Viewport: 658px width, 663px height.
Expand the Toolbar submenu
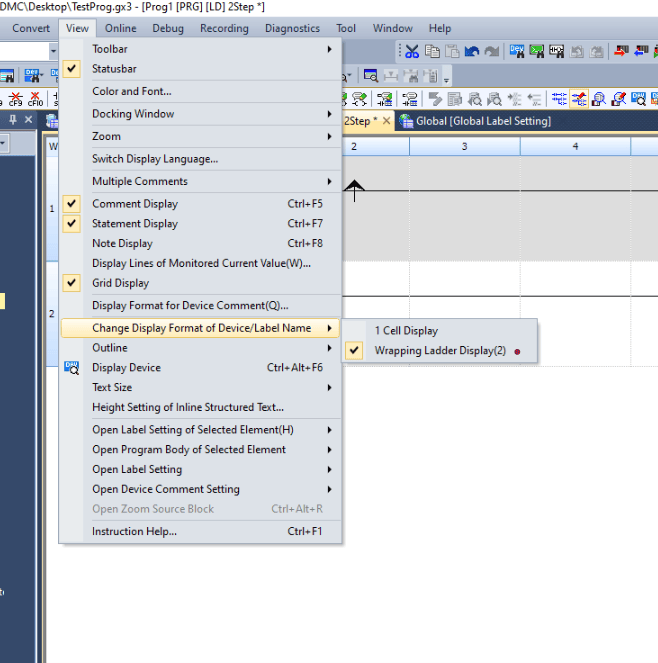point(200,49)
